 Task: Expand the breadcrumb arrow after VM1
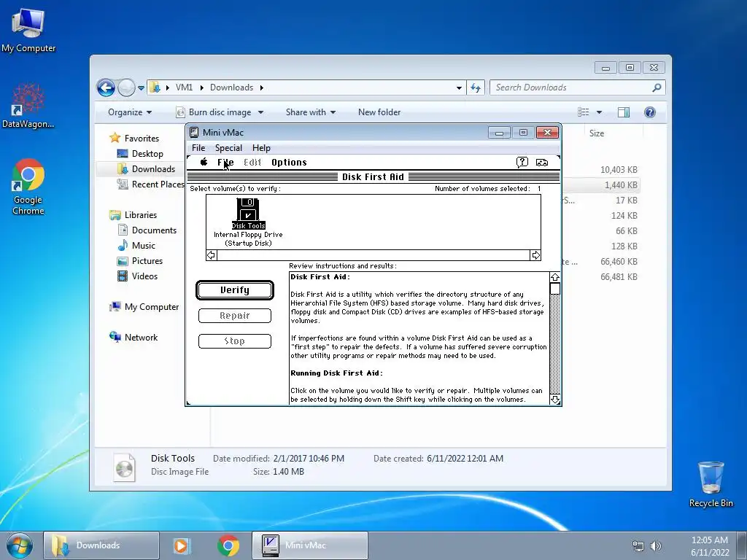coord(201,87)
